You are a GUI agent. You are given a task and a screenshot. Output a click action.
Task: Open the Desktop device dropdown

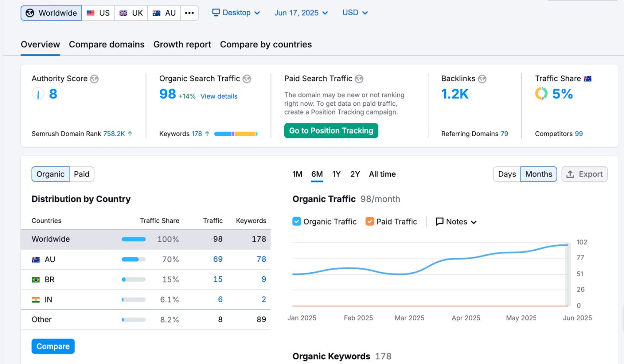236,13
